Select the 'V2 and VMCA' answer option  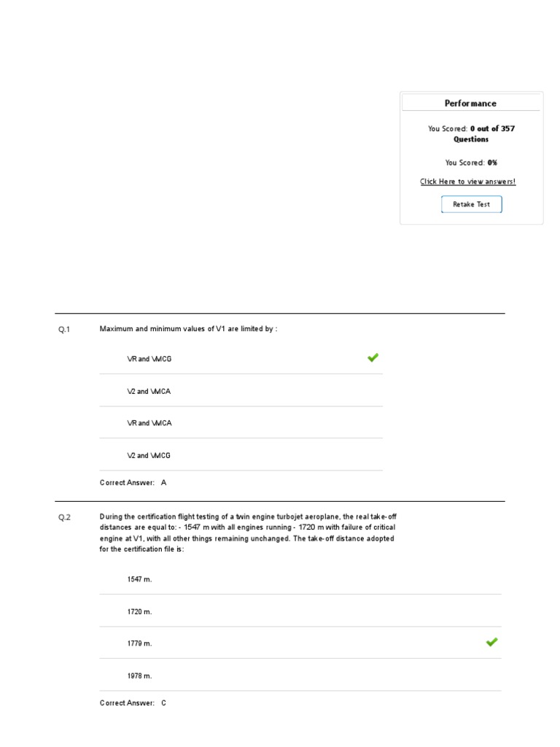pos(149,392)
